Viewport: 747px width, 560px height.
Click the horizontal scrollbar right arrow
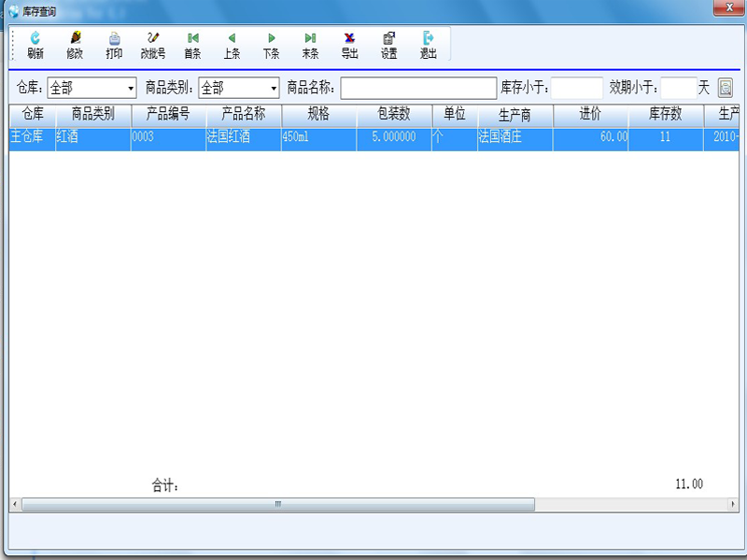coord(731,504)
